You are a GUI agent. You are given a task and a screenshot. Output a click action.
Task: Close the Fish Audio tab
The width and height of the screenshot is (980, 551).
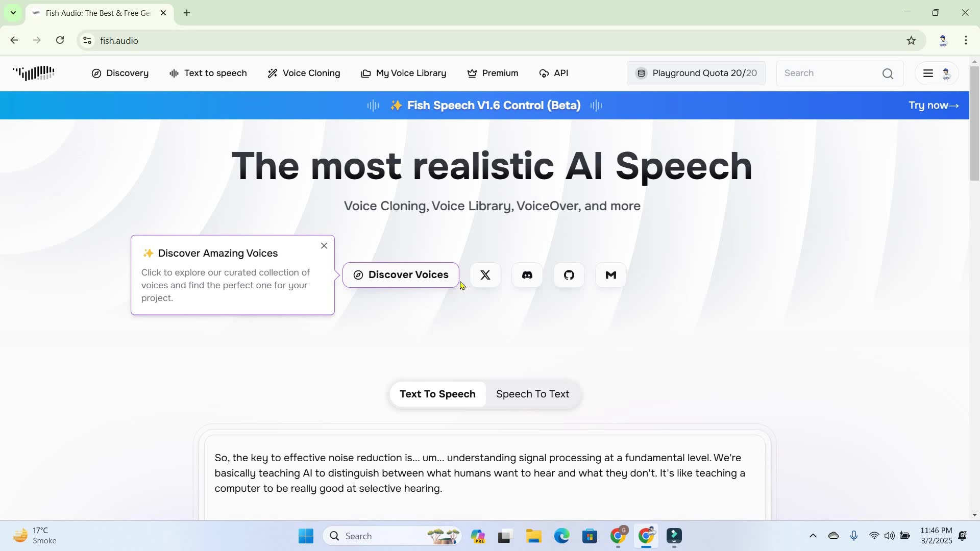click(x=163, y=13)
